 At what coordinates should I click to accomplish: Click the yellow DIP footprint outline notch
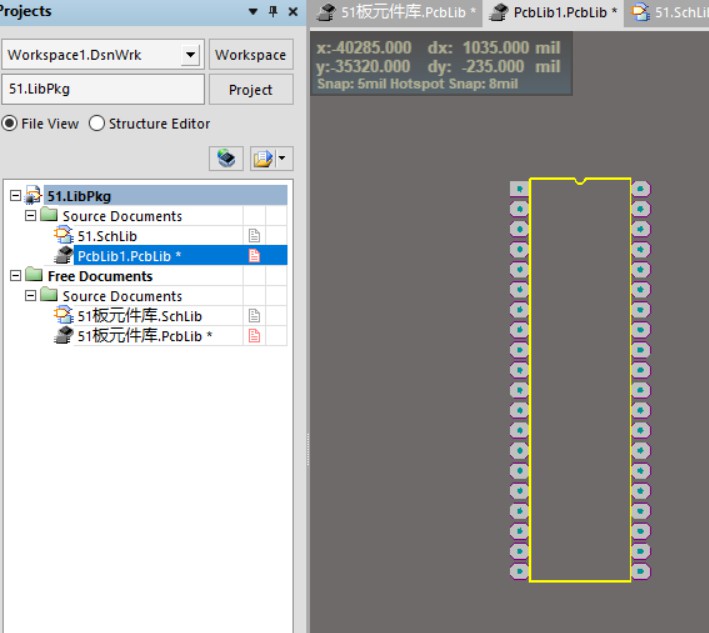coord(580,181)
